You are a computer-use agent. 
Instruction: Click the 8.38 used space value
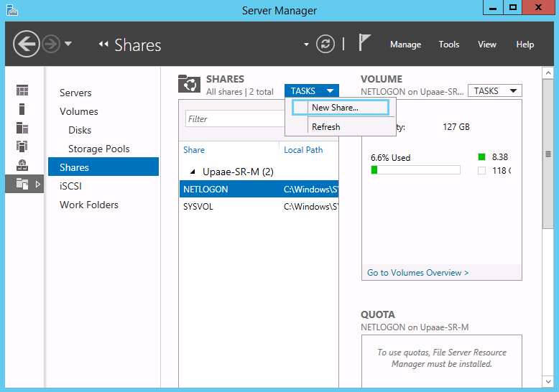click(501, 157)
